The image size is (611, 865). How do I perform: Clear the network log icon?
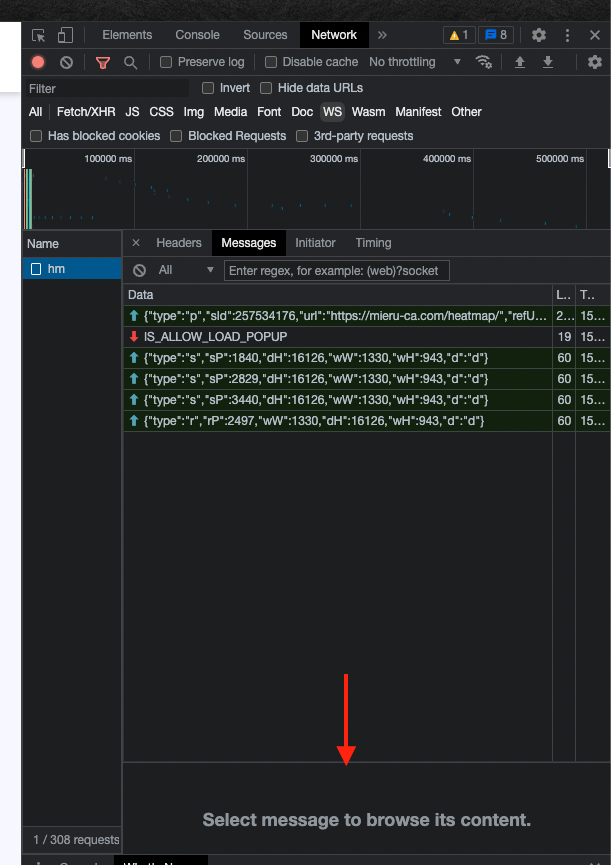tap(66, 62)
